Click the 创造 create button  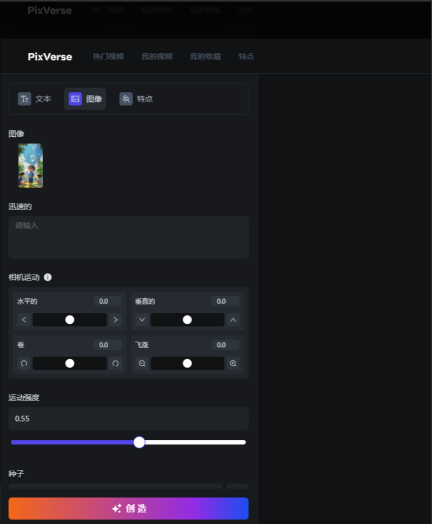pos(129,509)
